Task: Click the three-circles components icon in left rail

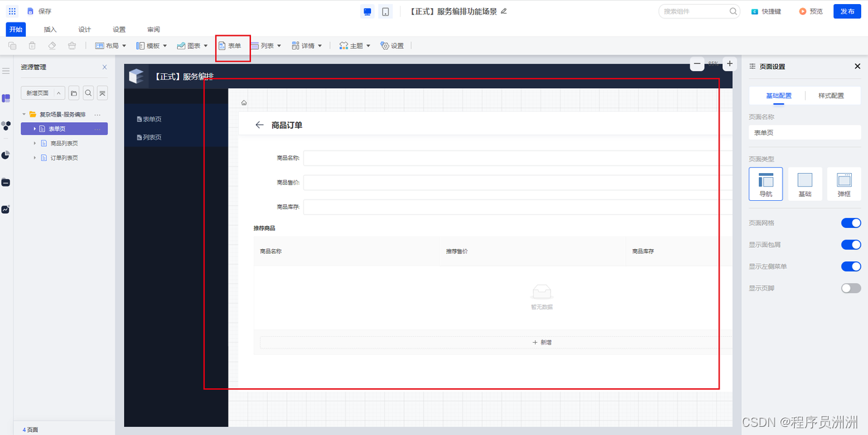Action: click(5, 126)
